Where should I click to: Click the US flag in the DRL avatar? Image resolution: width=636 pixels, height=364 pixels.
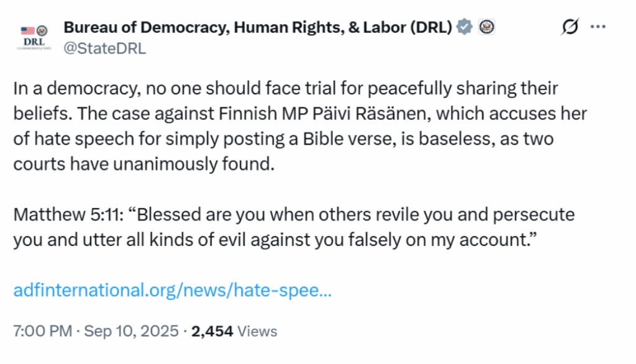pos(27,30)
